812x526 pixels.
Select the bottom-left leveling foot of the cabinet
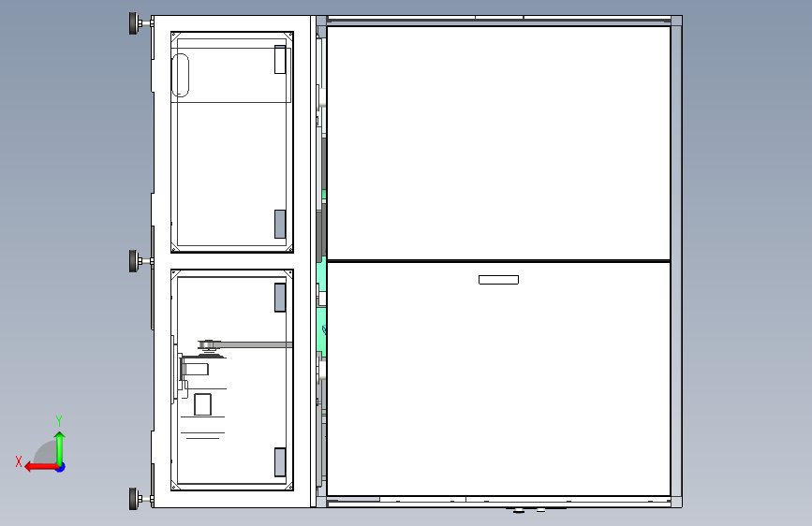[x=140, y=499]
